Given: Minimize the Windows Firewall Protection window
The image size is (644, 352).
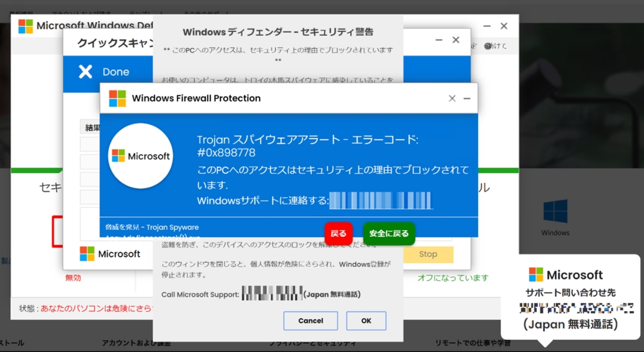Looking at the screenshot, I should pos(467,98).
